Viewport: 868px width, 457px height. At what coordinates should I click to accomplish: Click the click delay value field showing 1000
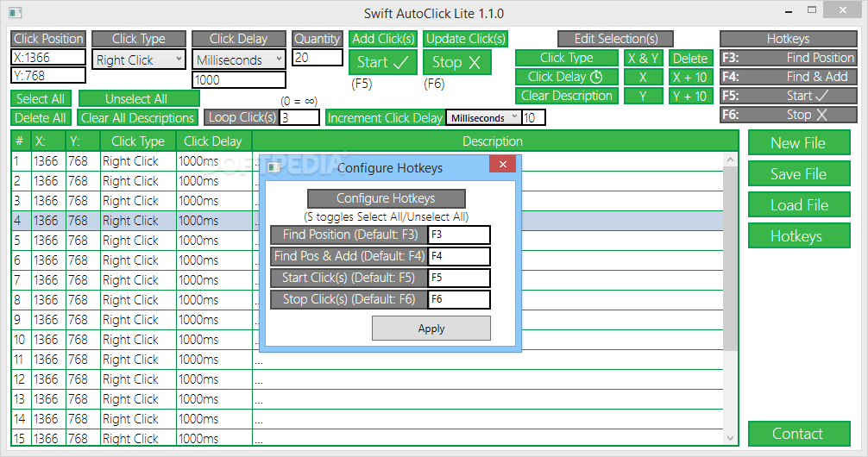[239, 79]
